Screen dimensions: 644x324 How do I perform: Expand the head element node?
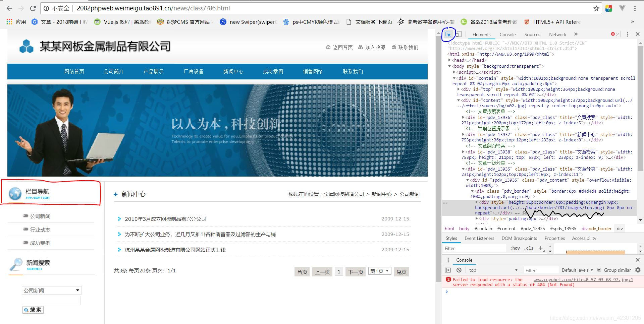(449, 60)
